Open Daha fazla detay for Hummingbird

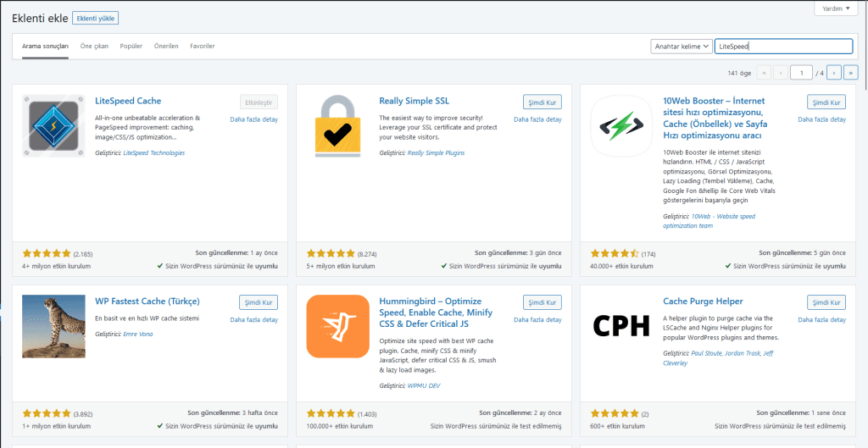point(537,319)
